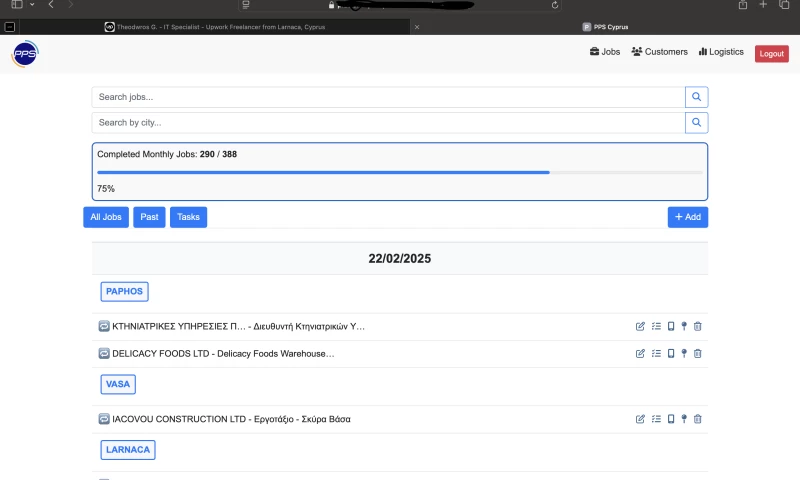Show Safari tab overview
The image size is (800, 480).
click(x=784, y=5)
